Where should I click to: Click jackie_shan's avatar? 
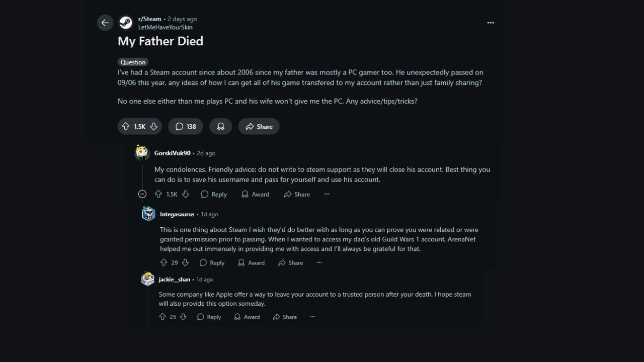(148, 279)
